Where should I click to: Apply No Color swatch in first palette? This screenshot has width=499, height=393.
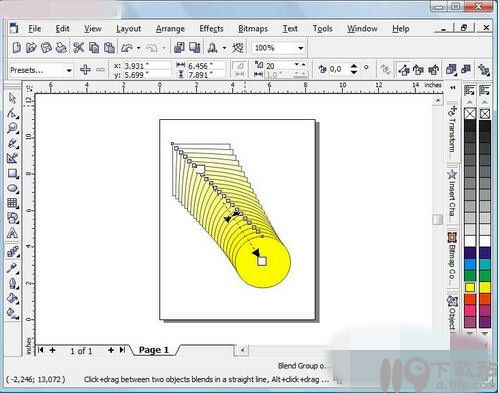470,114
